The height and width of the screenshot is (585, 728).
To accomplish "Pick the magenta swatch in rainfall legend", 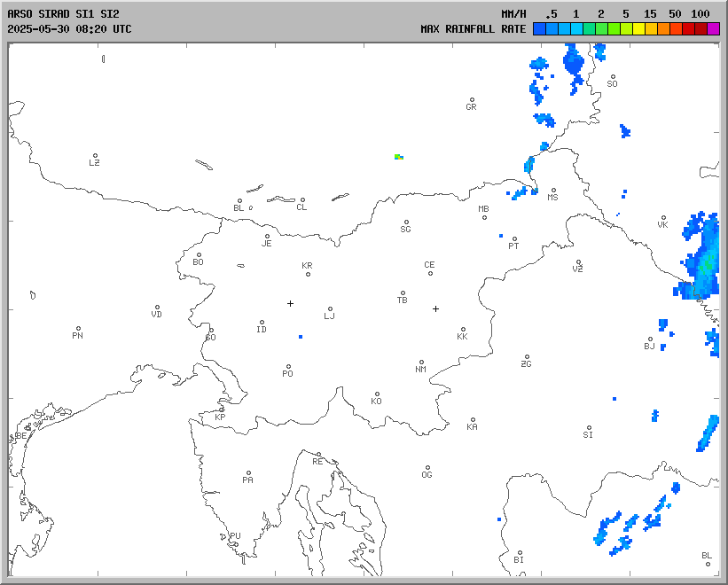I will tap(714, 28).
